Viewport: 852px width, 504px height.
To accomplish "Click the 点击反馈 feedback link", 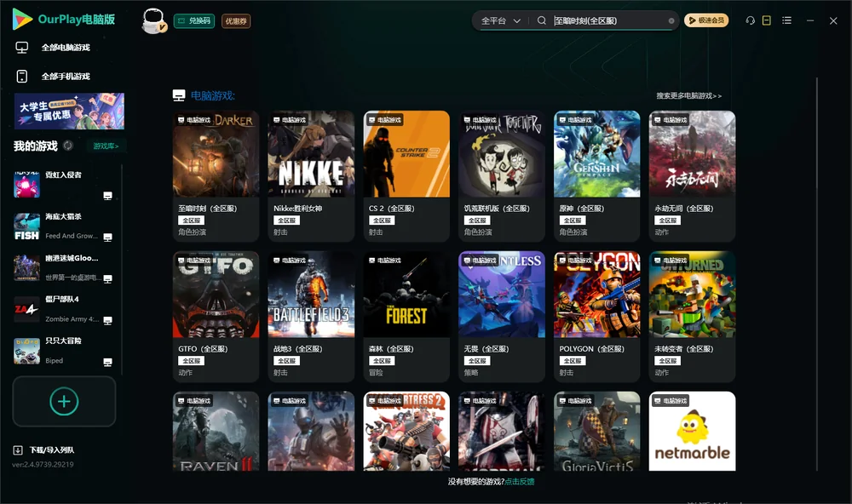I will click(520, 481).
